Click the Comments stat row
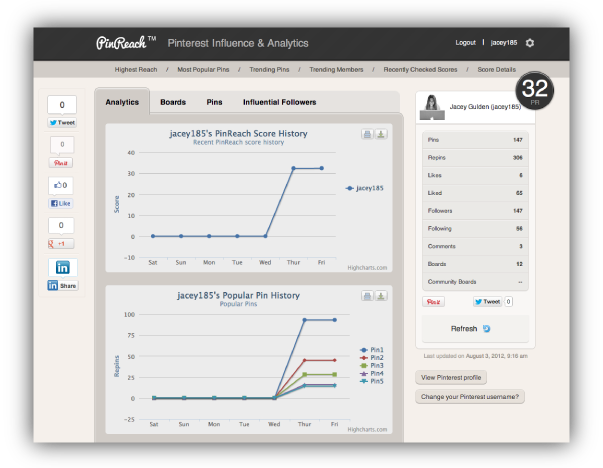This screenshot has width=603, height=468. [x=475, y=246]
